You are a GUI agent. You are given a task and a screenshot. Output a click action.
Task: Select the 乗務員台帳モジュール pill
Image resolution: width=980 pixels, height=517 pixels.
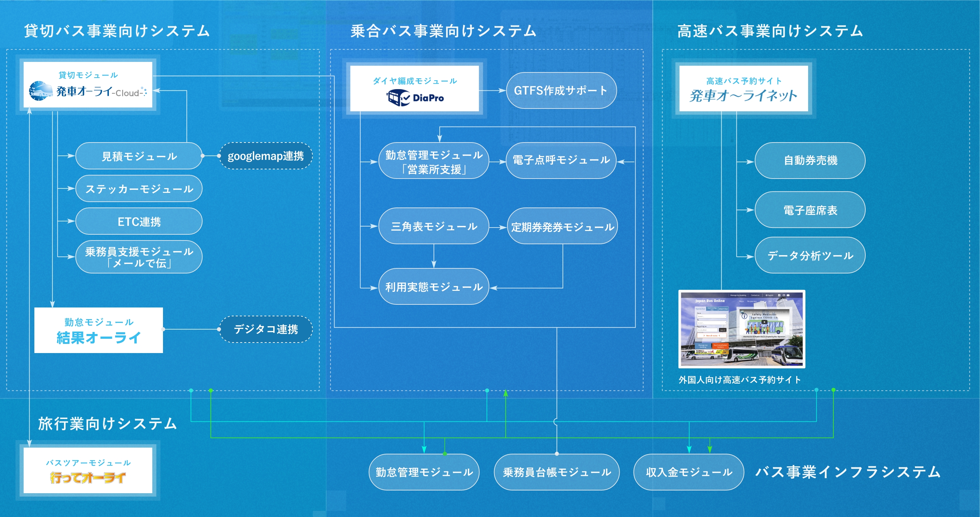(x=557, y=472)
